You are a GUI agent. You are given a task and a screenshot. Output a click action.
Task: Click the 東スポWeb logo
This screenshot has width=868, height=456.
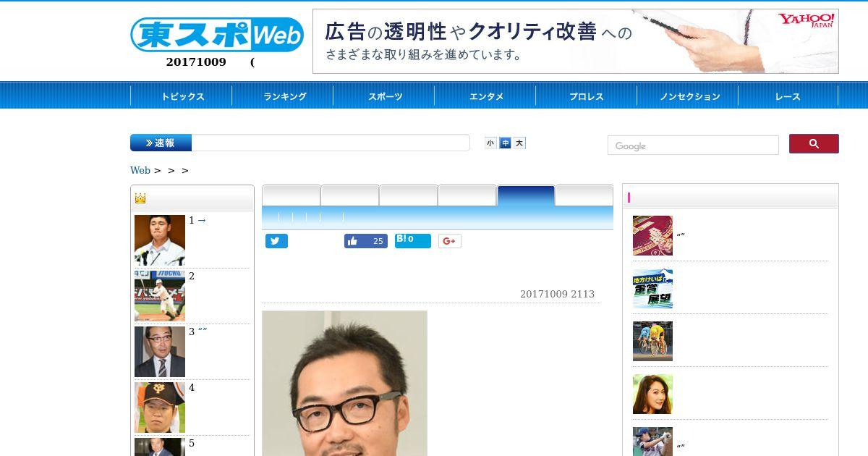[x=217, y=34]
